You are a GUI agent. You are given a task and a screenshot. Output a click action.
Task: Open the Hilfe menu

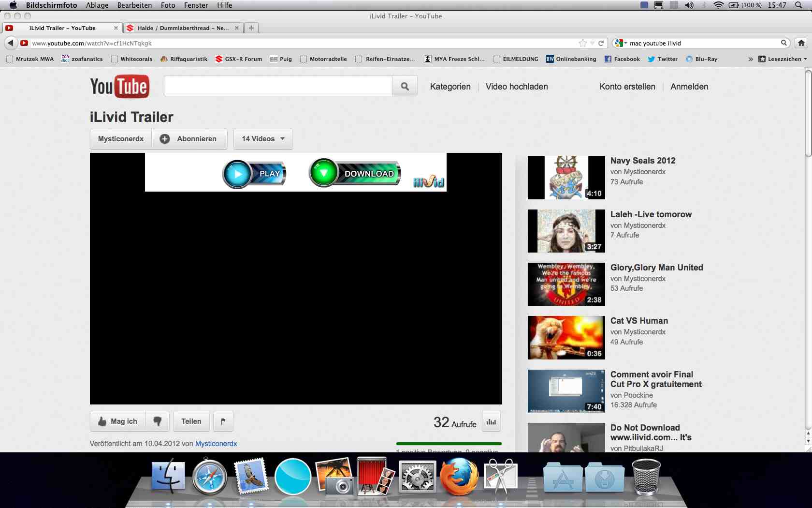[224, 5]
